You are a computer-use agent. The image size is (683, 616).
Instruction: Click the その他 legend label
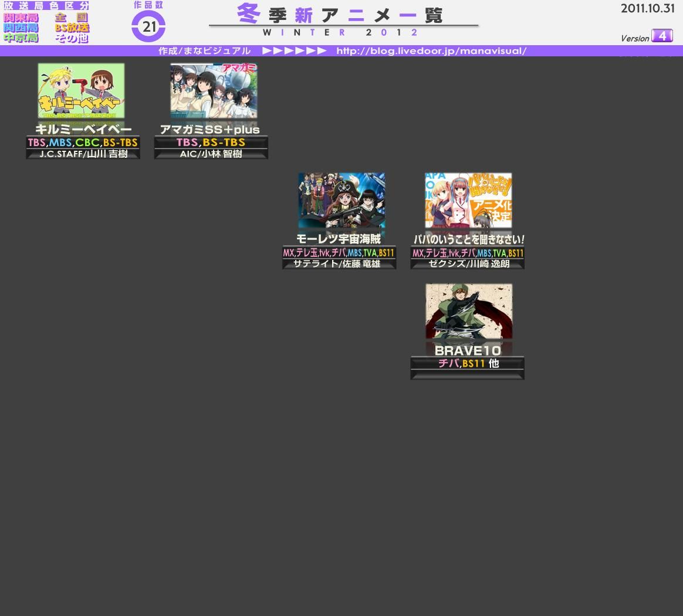point(72,38)
